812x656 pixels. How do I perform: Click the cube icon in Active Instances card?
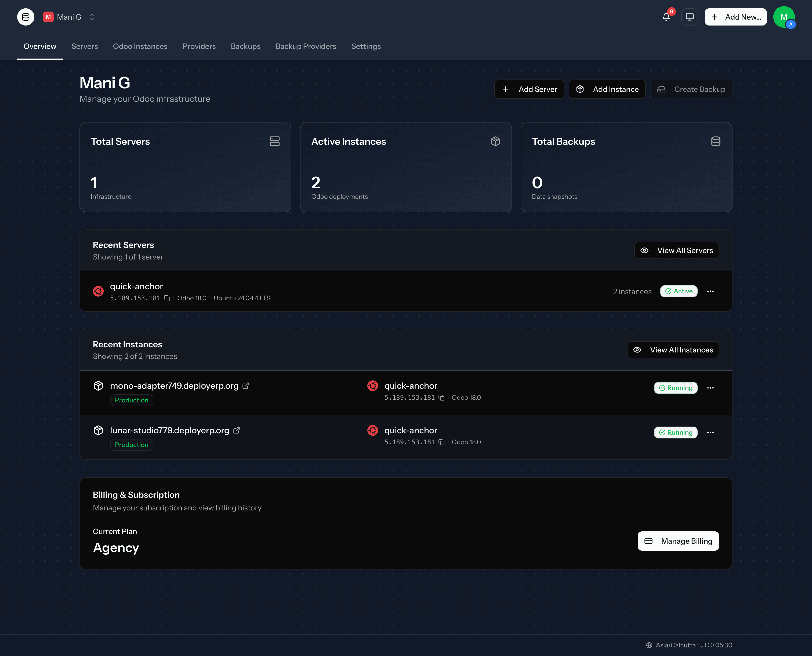(x=495, y=141)
